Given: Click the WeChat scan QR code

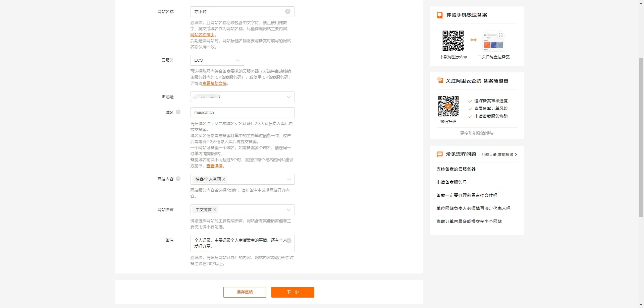Looking at the screenshot, I should click(x=448, y=106).
